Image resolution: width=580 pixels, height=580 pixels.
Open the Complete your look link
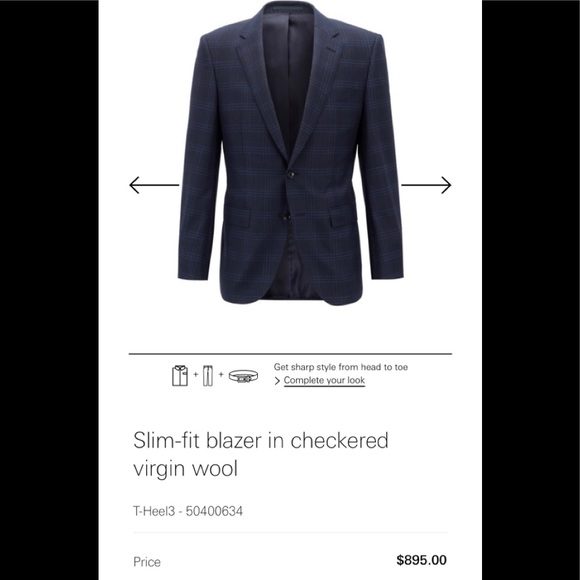click(x=324, y=381)
